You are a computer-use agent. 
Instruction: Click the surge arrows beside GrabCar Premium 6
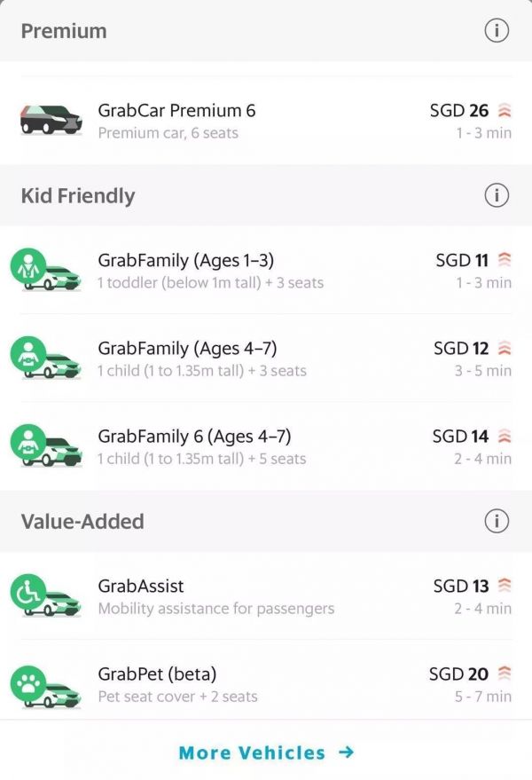(x=504, y=111)
